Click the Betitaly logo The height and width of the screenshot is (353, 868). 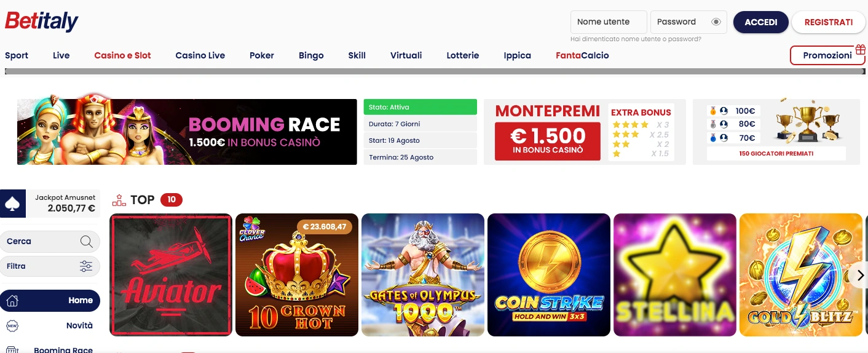click(42, 22)
